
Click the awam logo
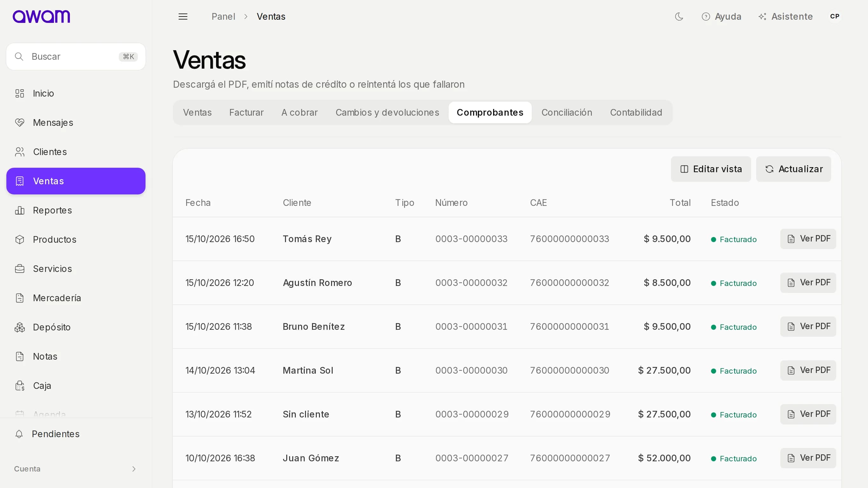(41, 17)
